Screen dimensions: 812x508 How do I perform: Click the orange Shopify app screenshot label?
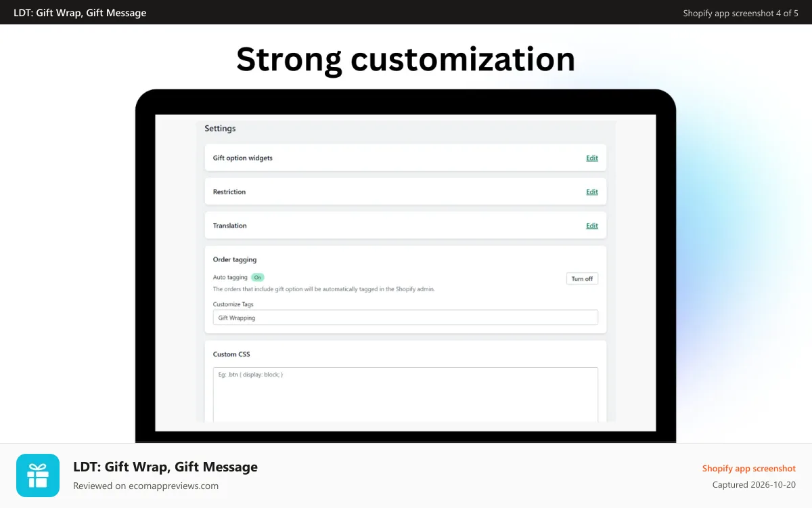pyautogui.click(x=748, y=468)
